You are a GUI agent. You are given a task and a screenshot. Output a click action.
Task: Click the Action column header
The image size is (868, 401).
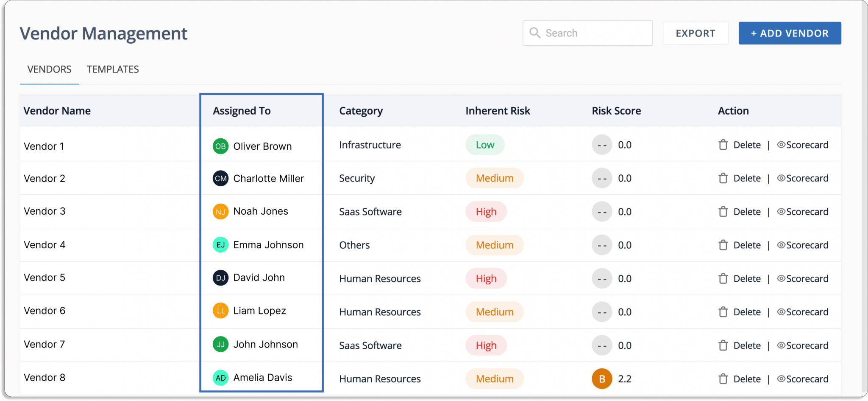point(733,111)
